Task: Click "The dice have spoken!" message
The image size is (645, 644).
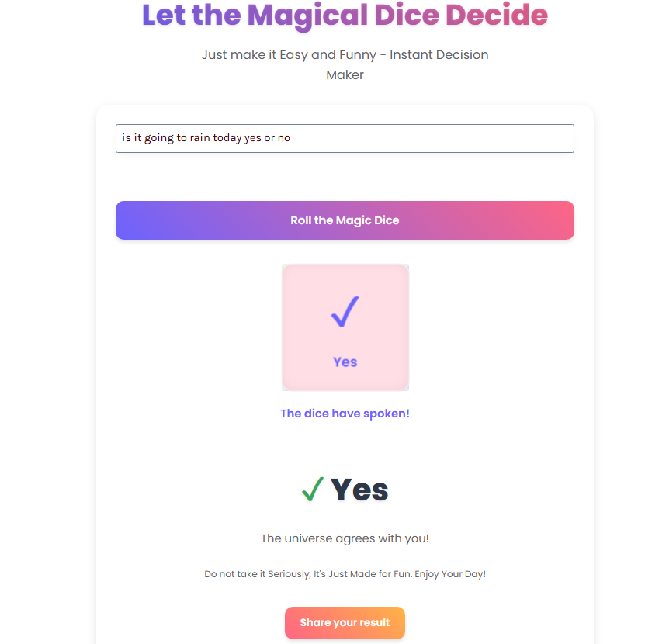Action: [x=345, y=414]
